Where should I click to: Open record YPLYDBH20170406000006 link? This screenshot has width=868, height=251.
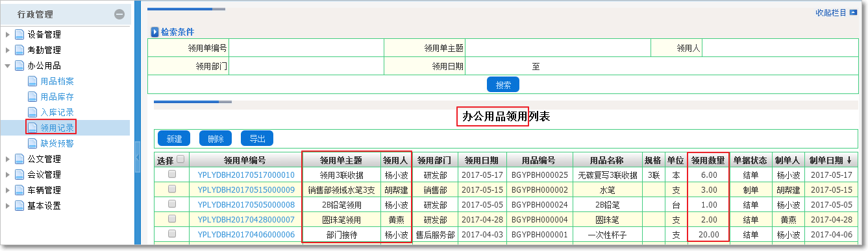tap(246, 235)
